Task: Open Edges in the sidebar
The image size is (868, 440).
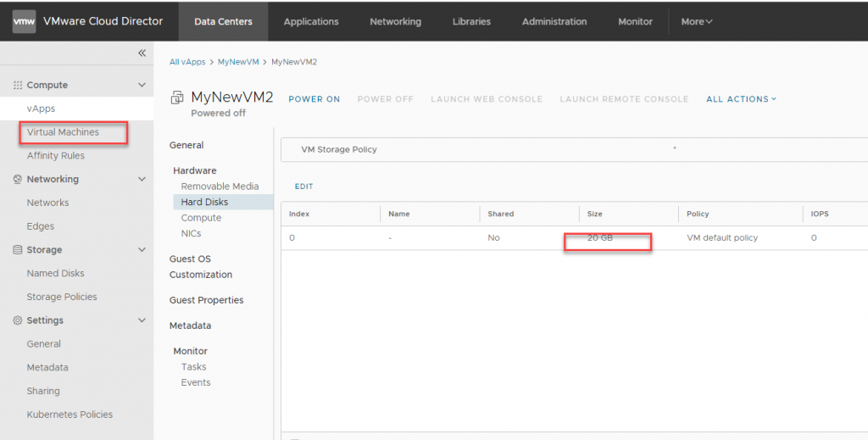Action: tap(41, 226)
